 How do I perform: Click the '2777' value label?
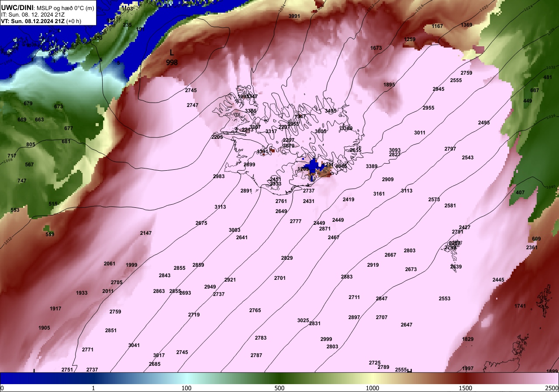pos(296,221)
